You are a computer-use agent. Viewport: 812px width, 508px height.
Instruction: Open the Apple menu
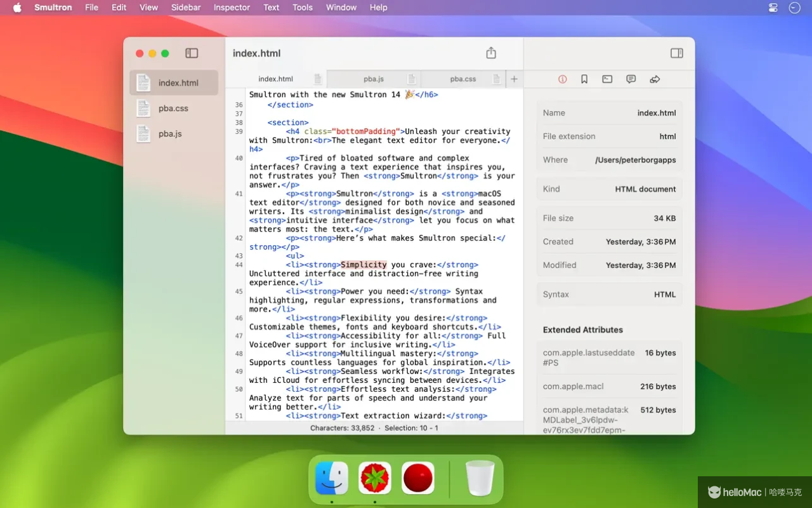(17, 8)
